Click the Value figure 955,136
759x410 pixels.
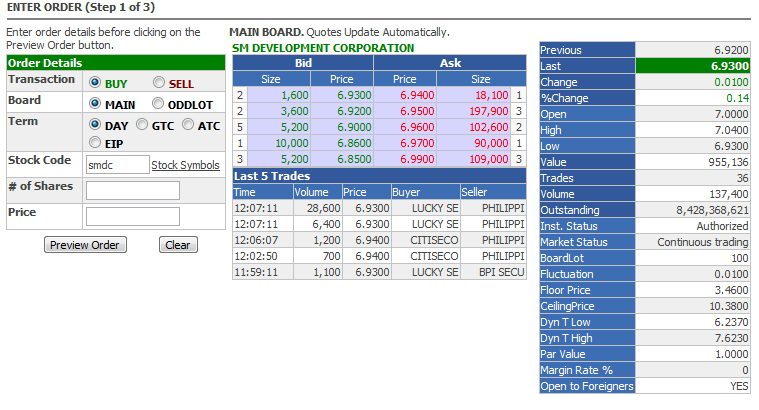coord(729,162)
